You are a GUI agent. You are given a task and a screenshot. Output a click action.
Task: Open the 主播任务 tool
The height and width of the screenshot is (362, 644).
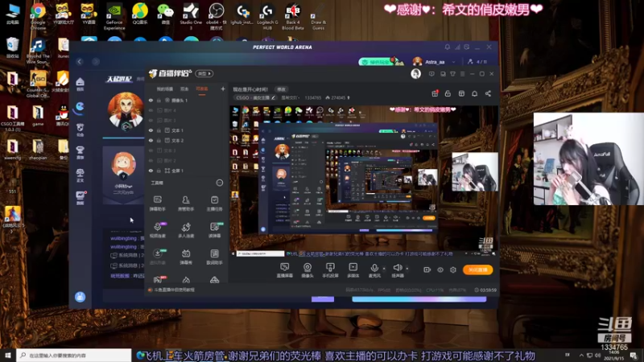pos(214,203)
